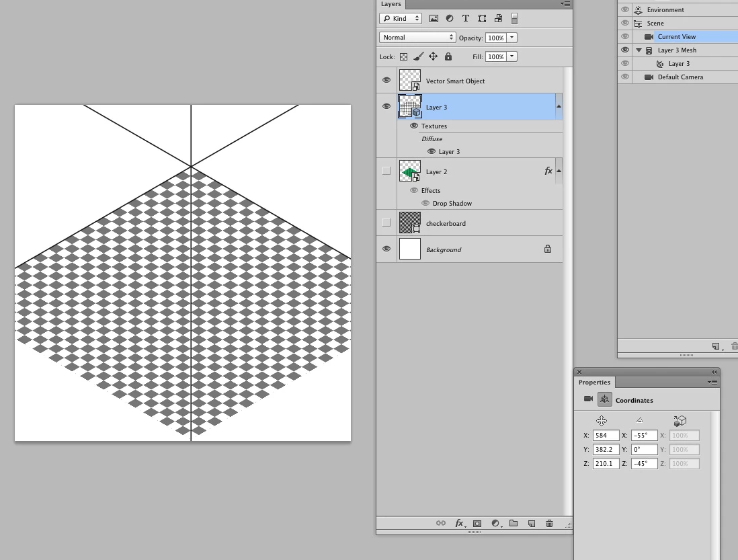Open the Properties panel flyout menu

pyautogui.click(x=712, y=382)
